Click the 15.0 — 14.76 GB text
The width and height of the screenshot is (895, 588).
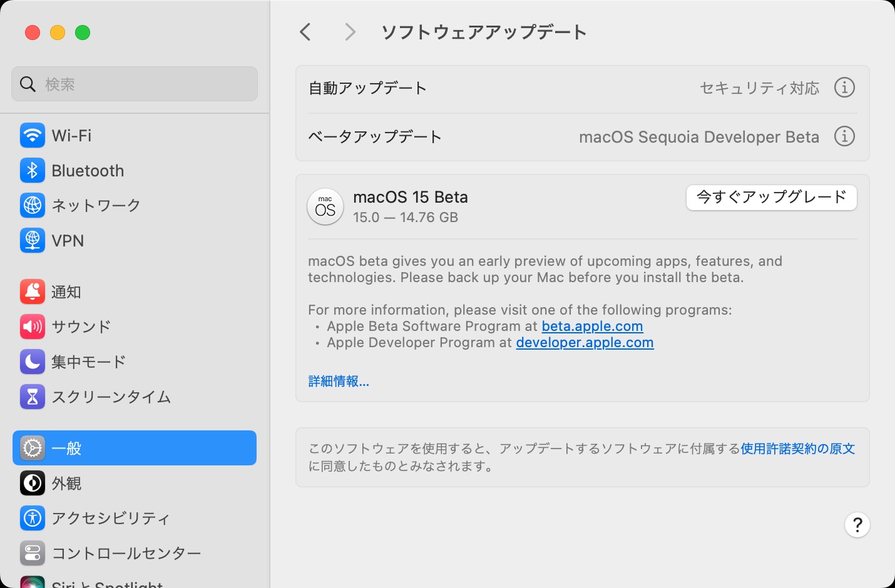[406, 218]
